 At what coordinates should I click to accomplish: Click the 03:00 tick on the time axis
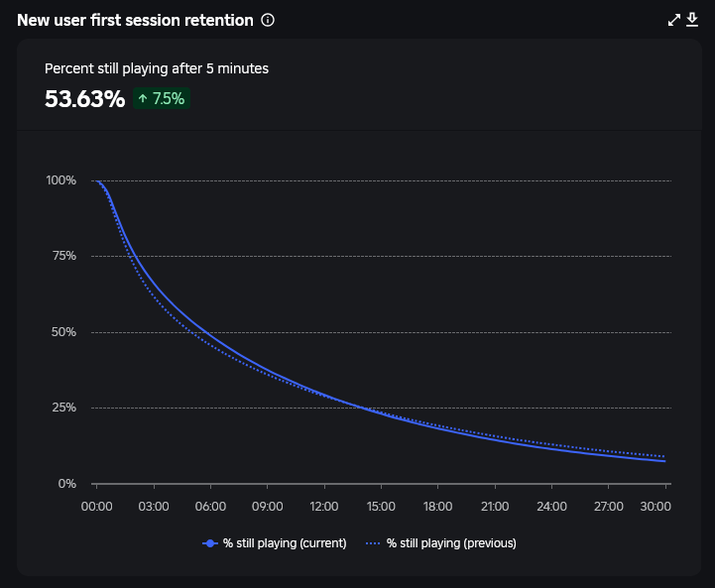[x=153, y=506]
